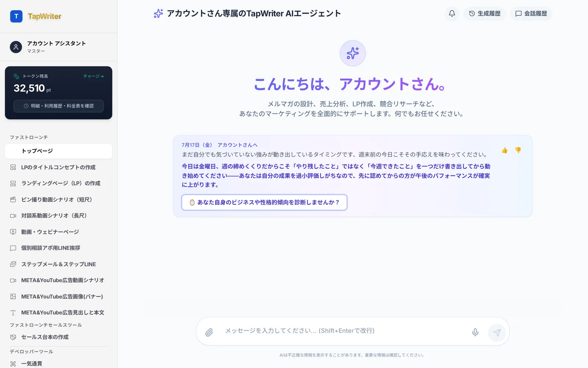Click チャージ to add tokens
The height and width of the screenshot is (368, 588).
coord(94,76)
